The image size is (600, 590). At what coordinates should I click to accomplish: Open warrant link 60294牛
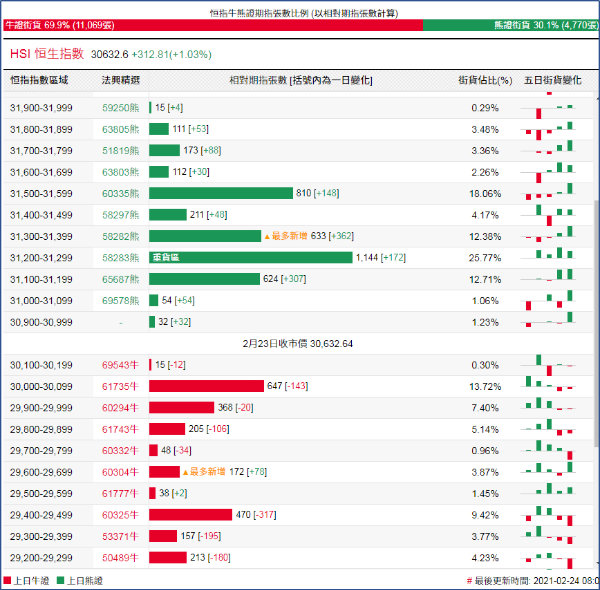pyautogui.click(x=120, y=408)
